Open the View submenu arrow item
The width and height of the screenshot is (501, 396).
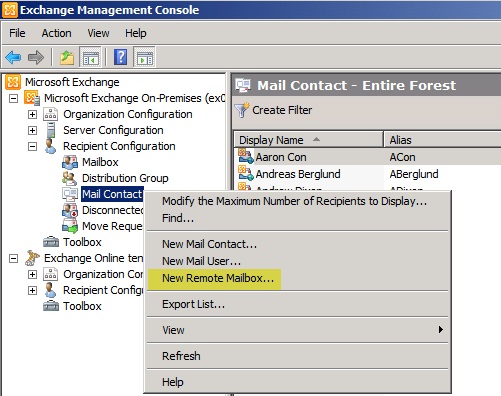(297, 330)
